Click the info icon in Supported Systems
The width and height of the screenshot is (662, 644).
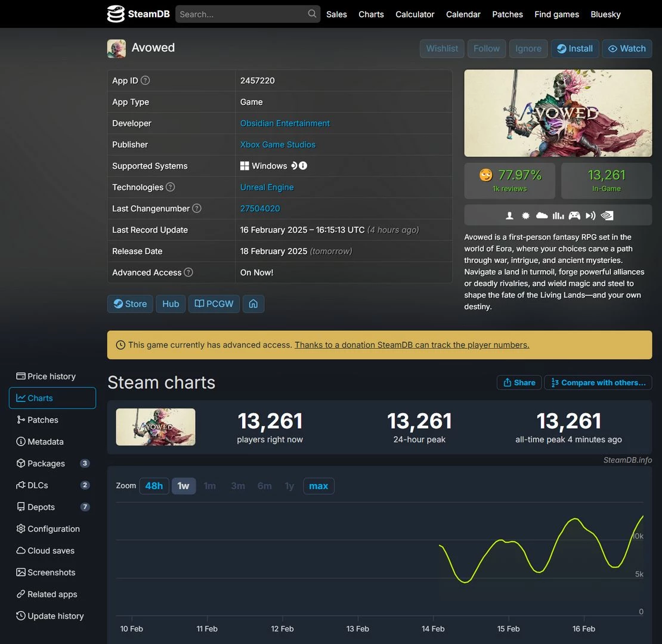(x=303, y=165)
